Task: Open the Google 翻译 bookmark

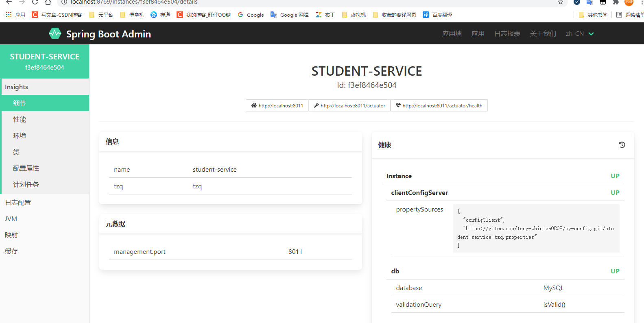Action: [290, 15]
